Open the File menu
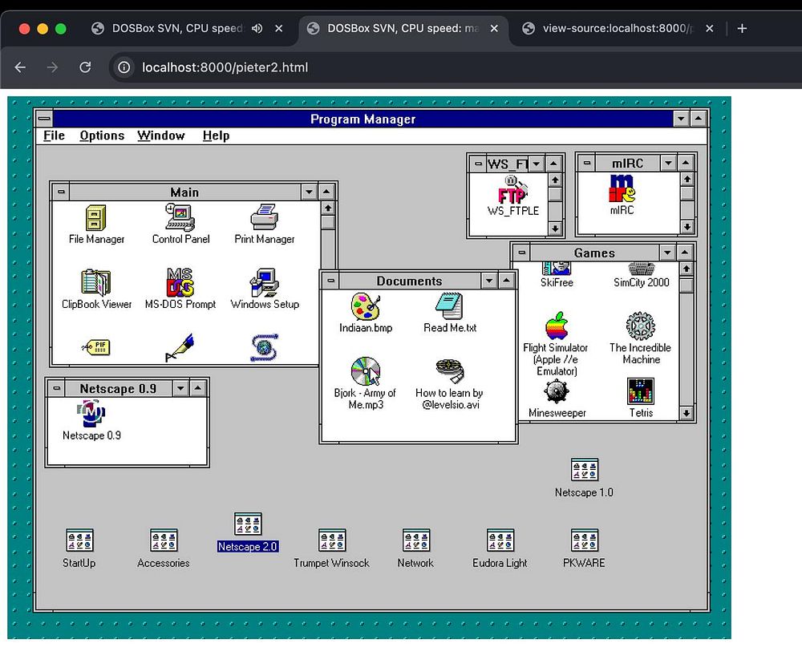Viewport: 802px width, 672px height. [x=55, y=136]
